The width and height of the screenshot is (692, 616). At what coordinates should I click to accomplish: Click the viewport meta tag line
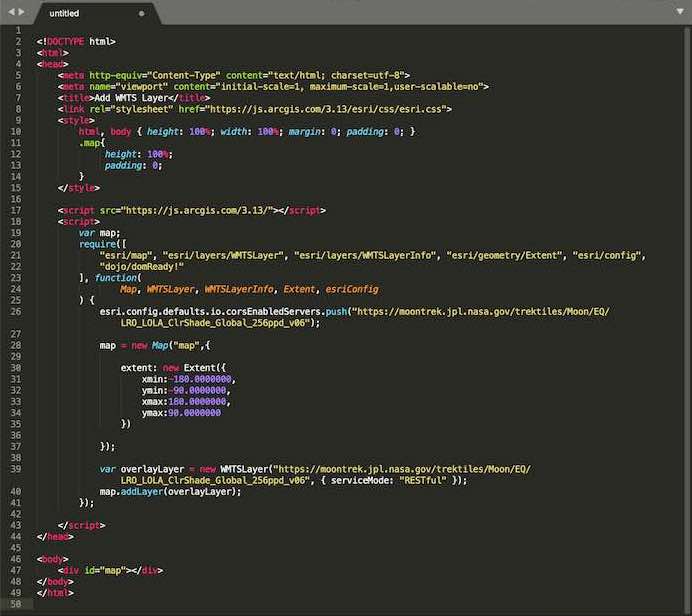pyautogui.click(x=273, y=86)
